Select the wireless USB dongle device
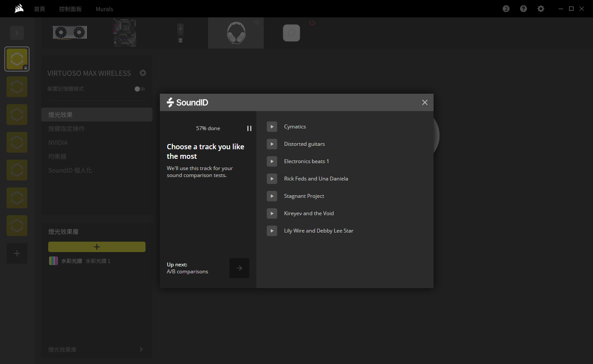 180,33
